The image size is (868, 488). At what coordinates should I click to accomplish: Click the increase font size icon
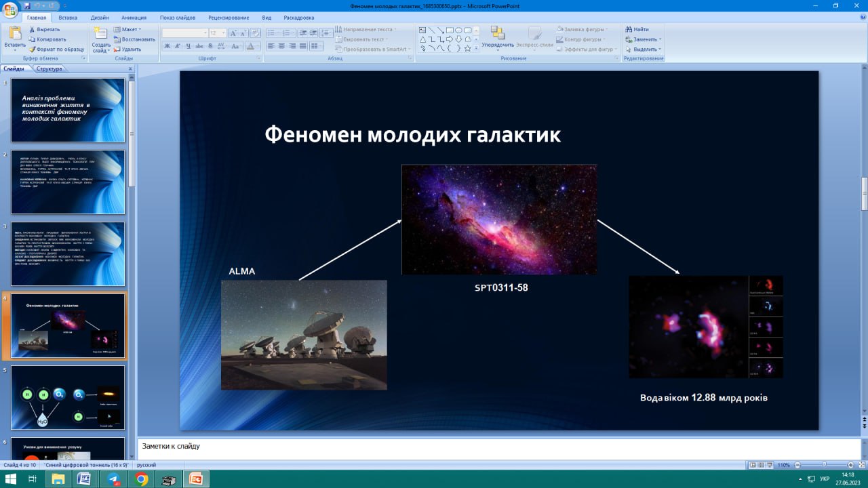click(234, 33)
